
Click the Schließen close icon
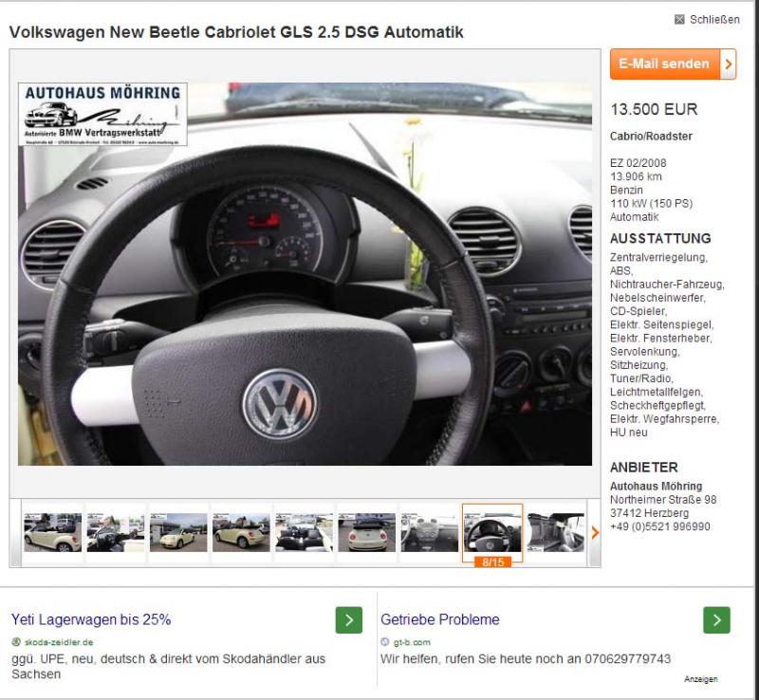(x=677, y=20)
